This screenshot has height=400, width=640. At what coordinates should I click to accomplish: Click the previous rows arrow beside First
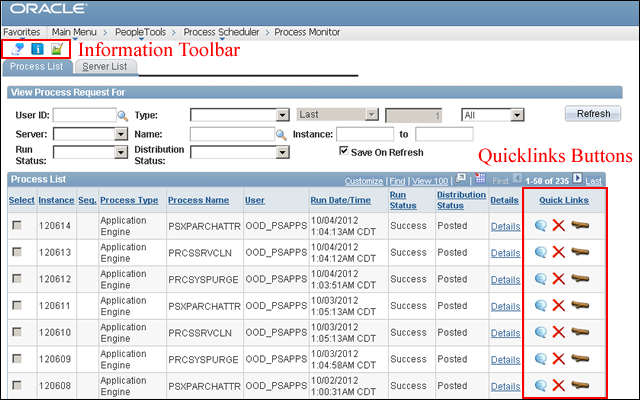point(517,178)
